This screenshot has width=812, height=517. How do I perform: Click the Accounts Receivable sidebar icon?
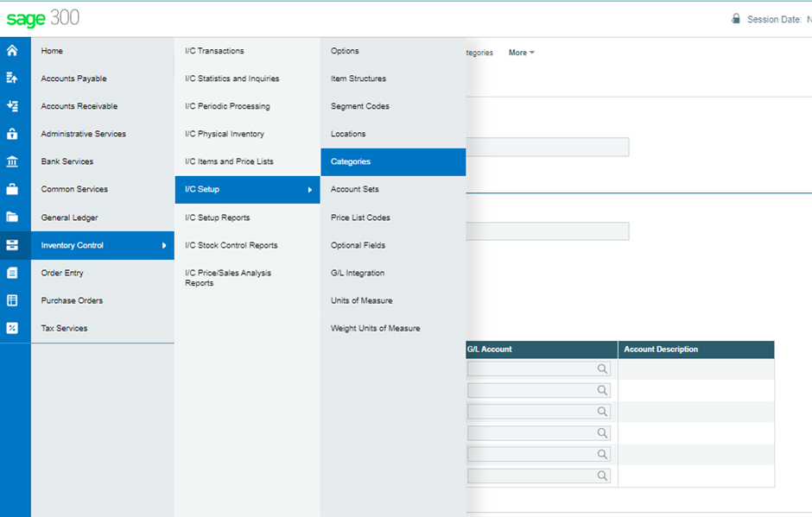(12, 106)
